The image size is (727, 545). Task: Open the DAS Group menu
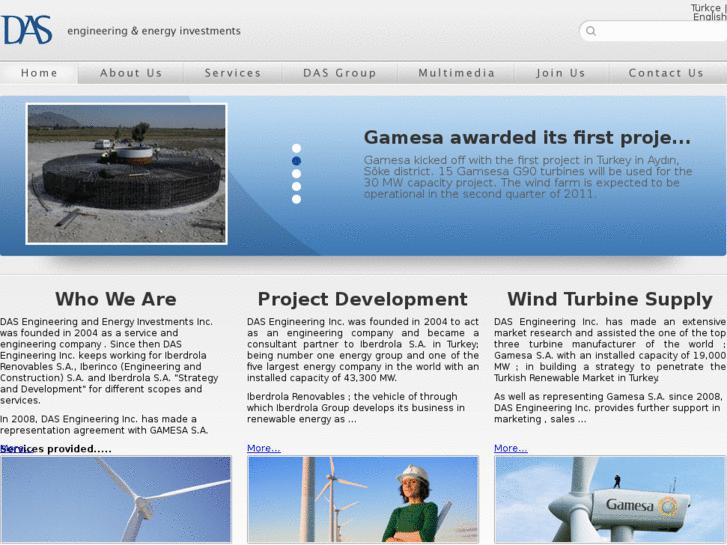[339, 73]
